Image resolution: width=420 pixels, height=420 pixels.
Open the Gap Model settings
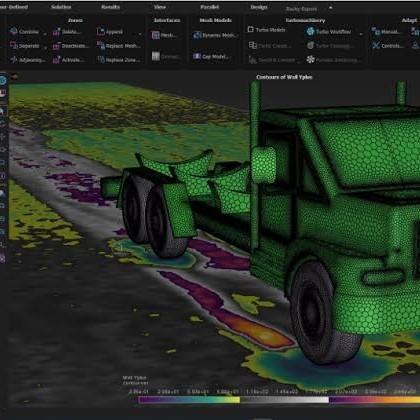pos(211,57)
